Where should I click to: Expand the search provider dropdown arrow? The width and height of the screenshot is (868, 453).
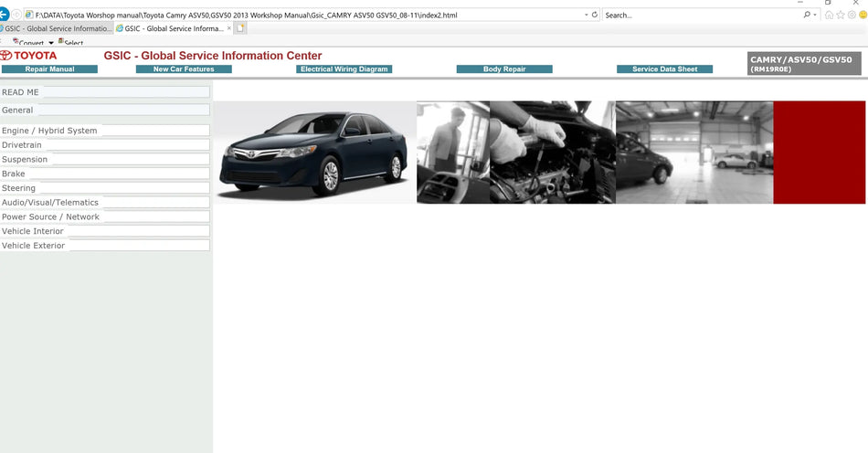[x=815, y=15]
